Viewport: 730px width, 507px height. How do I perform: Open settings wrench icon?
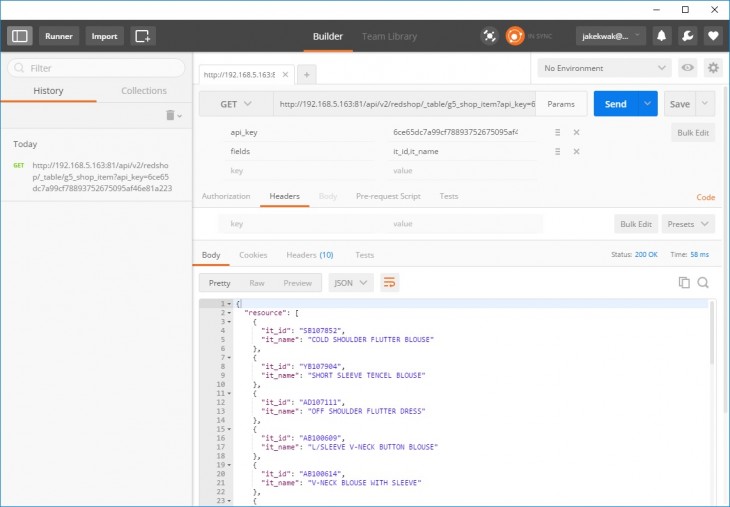pos(688,36)
